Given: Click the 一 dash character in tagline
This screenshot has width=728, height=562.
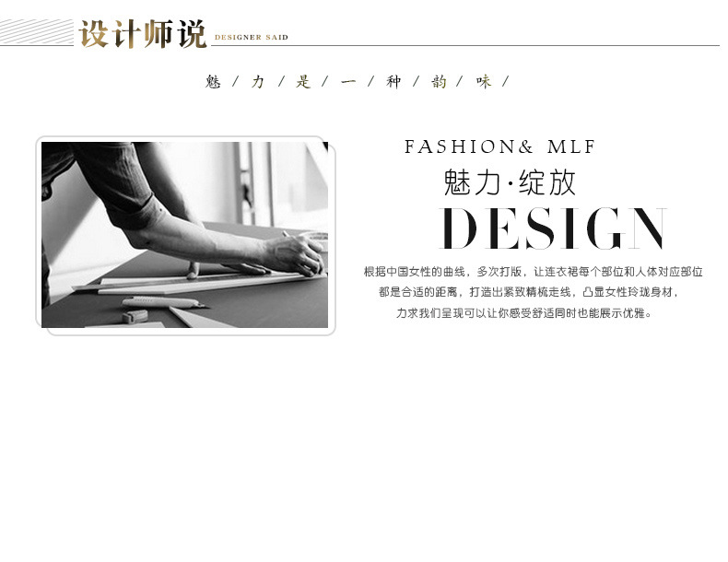Looking at the screenshot, I should pyautogui.click(x=348, y=82).
